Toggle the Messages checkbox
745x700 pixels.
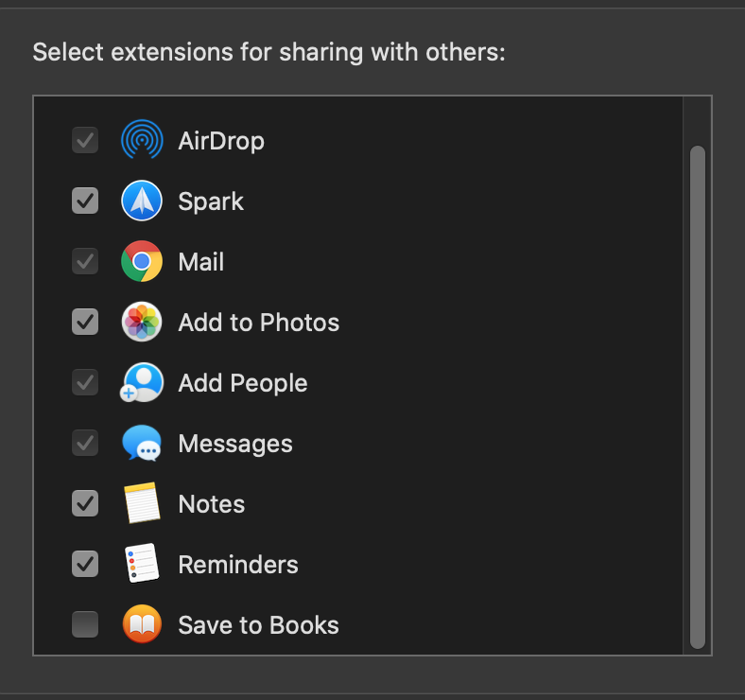click(85, 443)
